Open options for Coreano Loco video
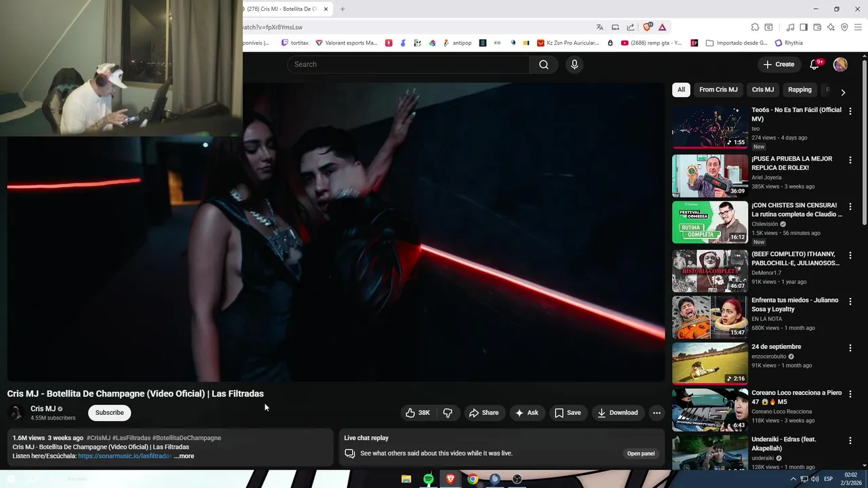Screen dimensions: 868x488 [x=850, y=394]
